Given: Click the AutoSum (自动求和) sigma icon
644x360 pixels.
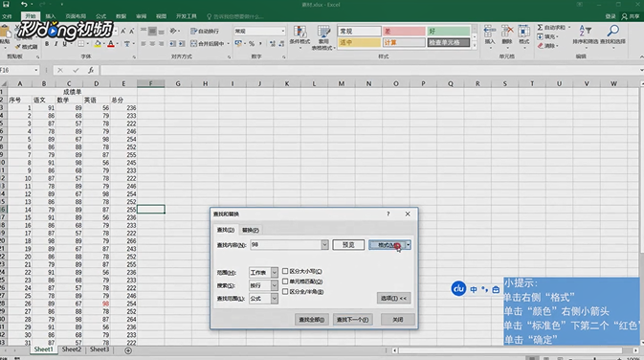Looking at the screenshot, I should [x=540, y=28].
